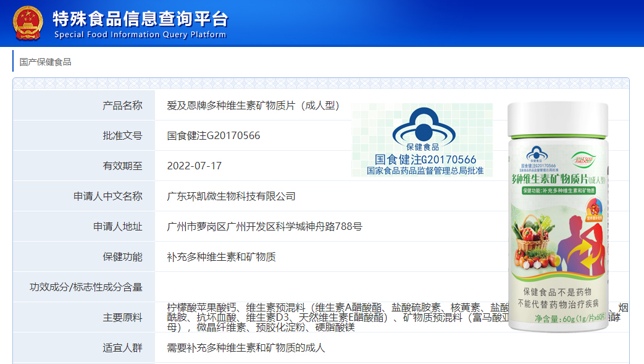Click the 保健功能 value 补充多种维生素和矿物质
Screen dimensions: 644x364
point(221,256)
